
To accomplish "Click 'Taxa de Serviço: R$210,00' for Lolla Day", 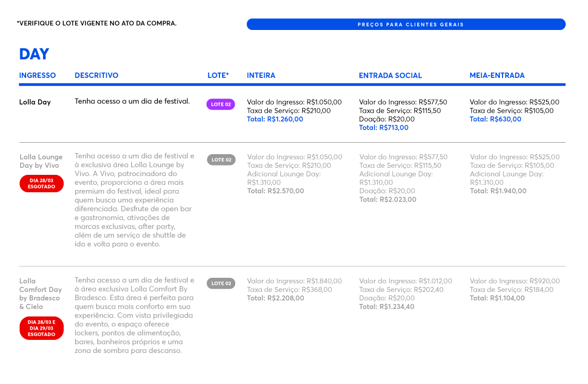I will point(289,111).
